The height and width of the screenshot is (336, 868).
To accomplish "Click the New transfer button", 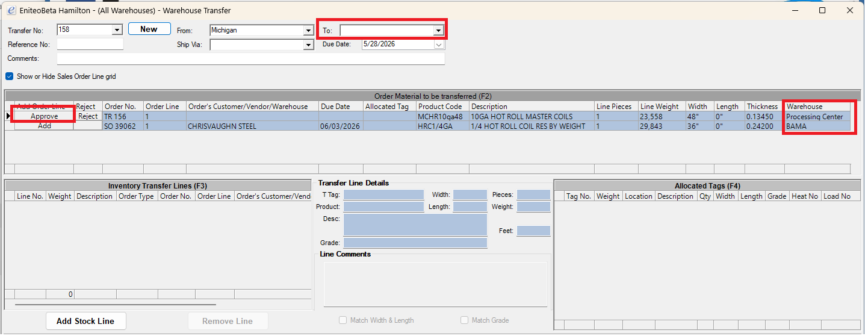I will coord(149,30).
